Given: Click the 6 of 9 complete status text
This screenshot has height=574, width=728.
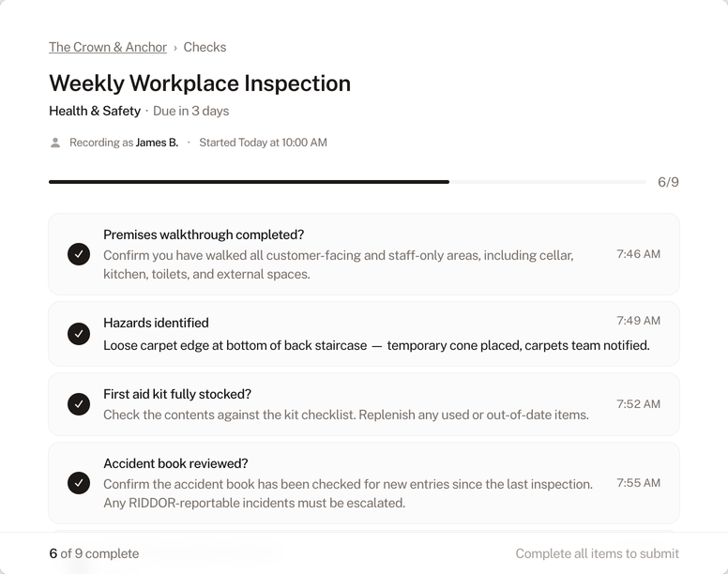Looking at the screenshot, I should click(94, 553).
